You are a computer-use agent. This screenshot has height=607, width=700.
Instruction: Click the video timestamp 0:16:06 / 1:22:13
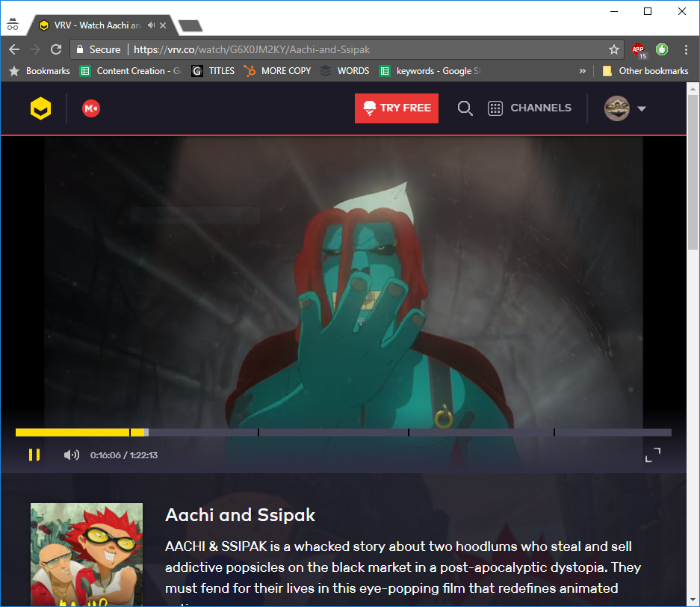pos(124,455)
